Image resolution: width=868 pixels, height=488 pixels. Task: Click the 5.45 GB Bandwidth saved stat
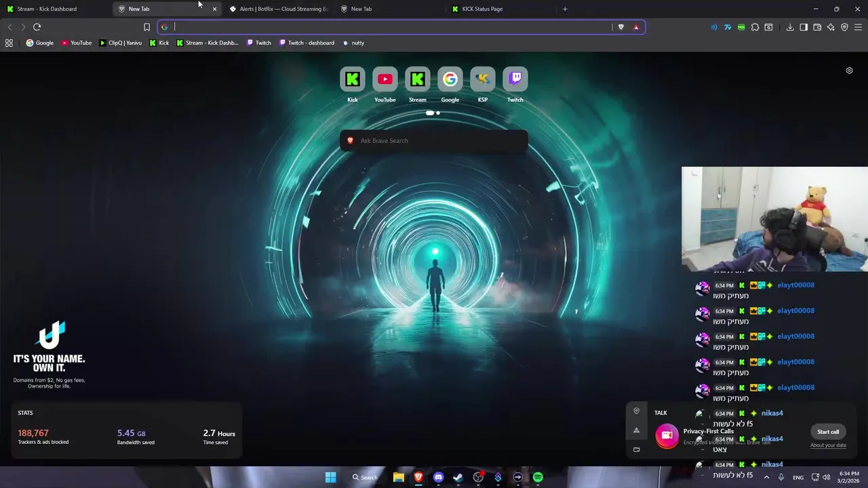click(x=136, y=436)
